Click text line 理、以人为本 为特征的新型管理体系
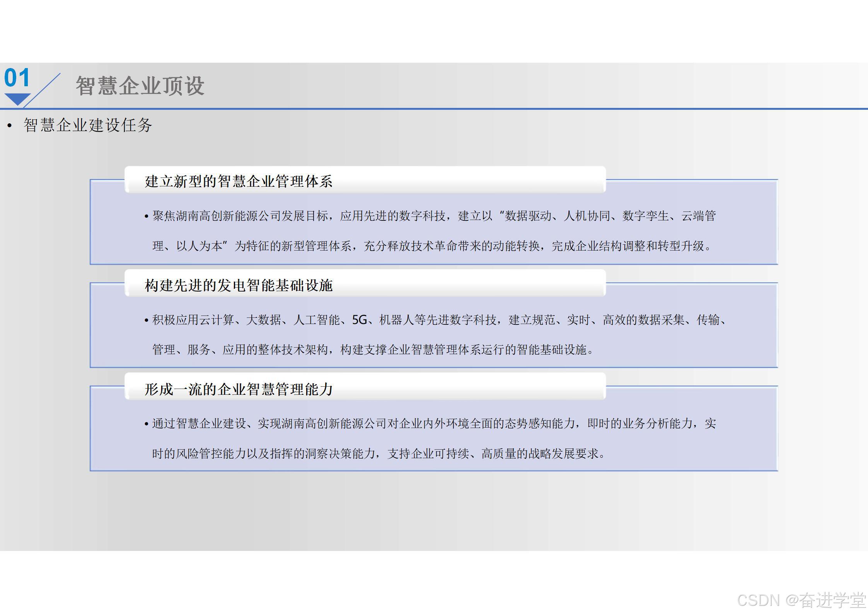The height and width of the screenshot is (614, 868). [432, 246]
